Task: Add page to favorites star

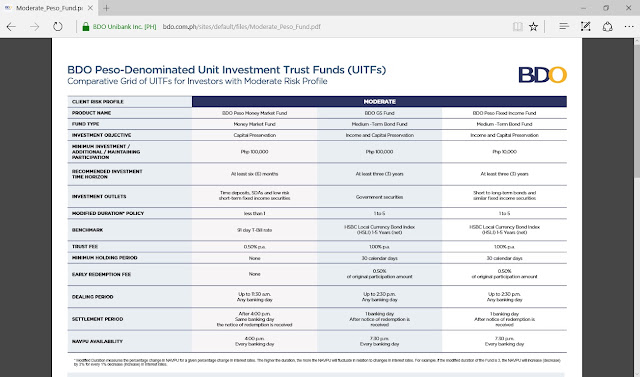Action: (533, 27)
